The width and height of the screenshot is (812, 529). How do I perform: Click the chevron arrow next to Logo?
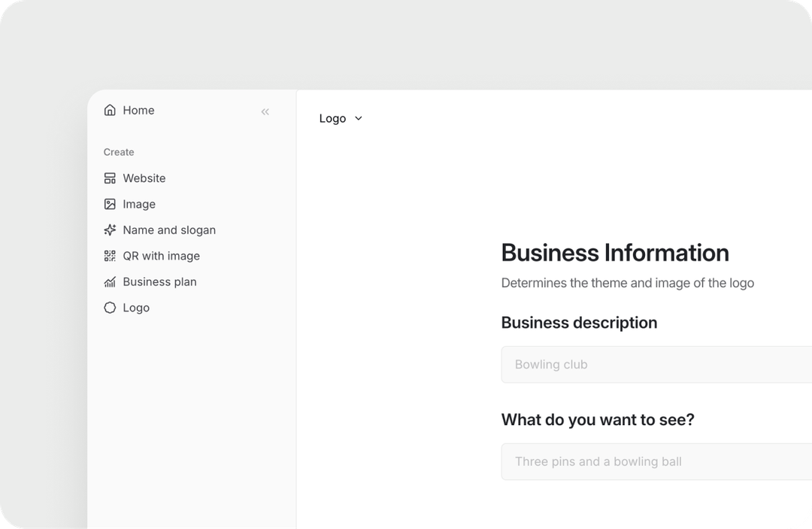click(x=359, y=119)
